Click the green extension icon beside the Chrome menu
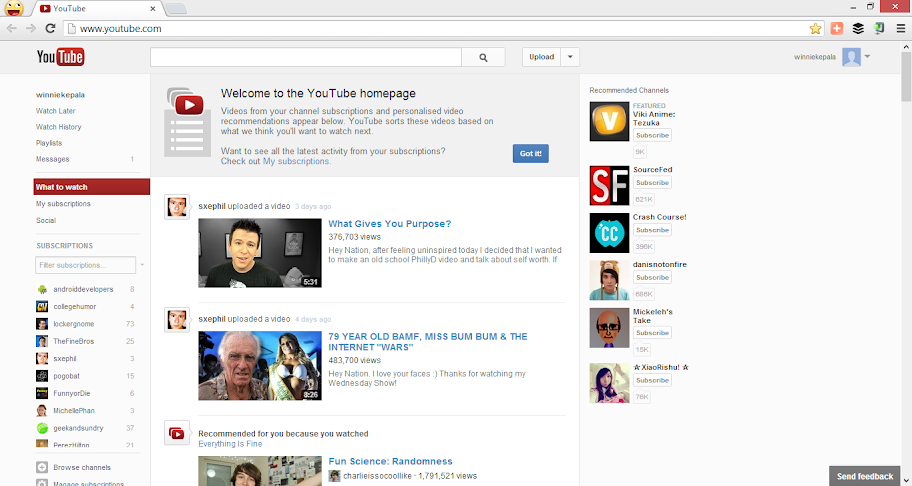Screen dimensions: 912x486 [x=879, y=28]
